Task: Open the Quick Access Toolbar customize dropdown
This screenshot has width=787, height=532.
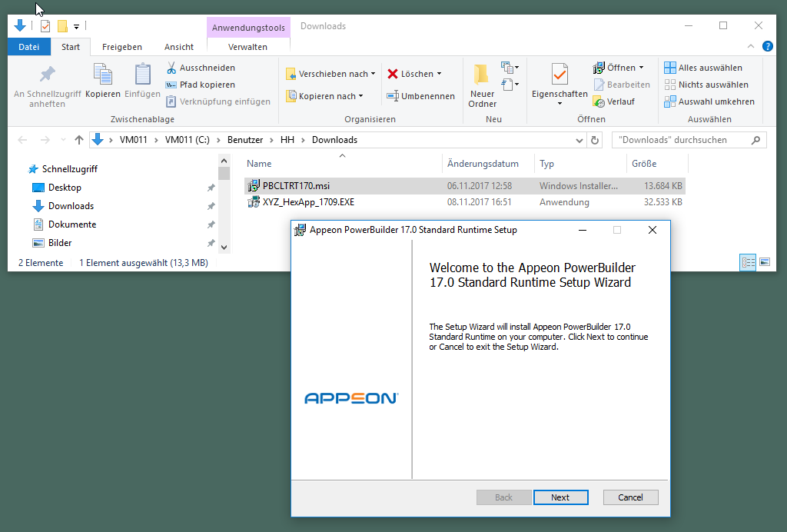Action: (76, 26)
